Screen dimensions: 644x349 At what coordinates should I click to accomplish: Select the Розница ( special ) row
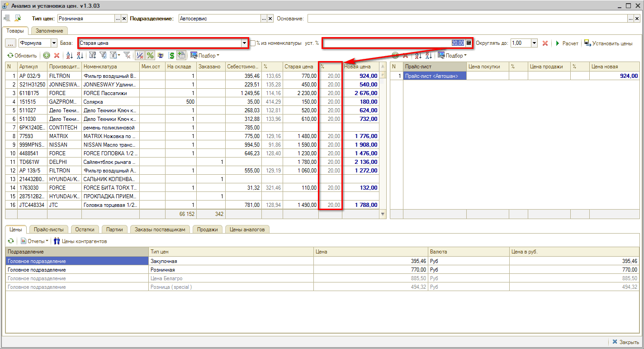click(323, 287)
